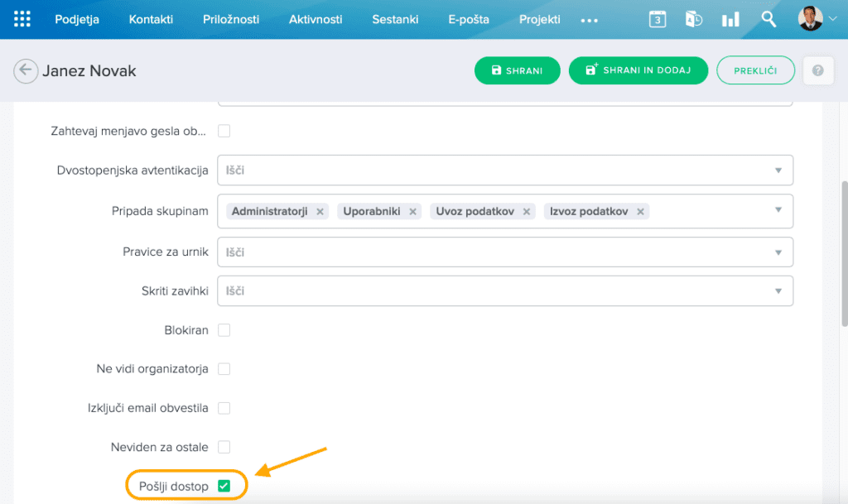This screenshot has width=848, height=504.
Task: Click the user profile avatar
Action: point(810,19)
